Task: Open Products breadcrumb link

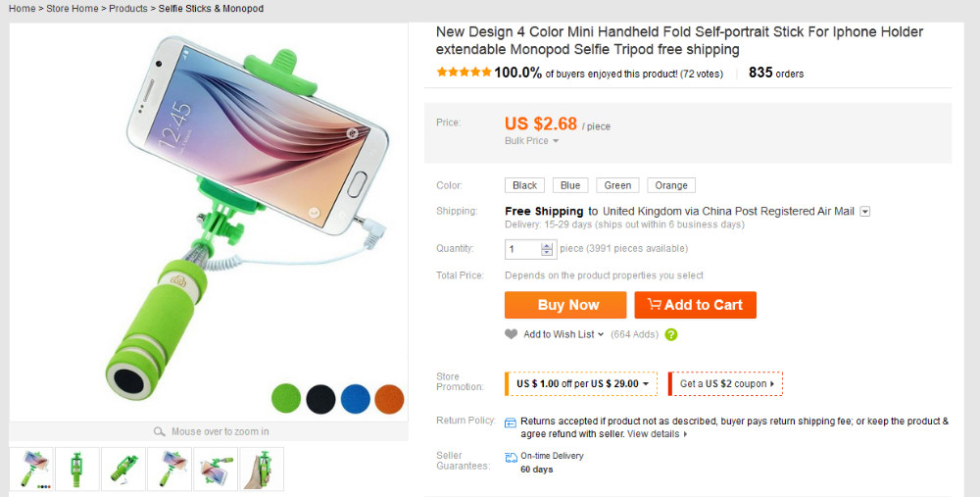Action: tap(128, 9)
